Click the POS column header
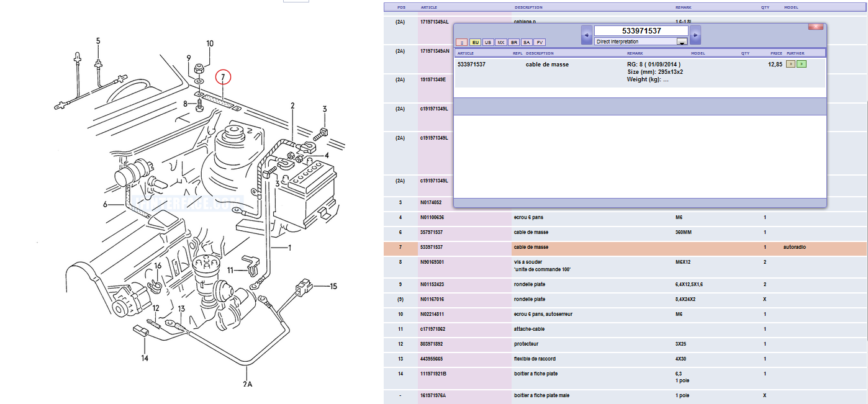This screenshot has height=404, width=868. coord(400,7)
